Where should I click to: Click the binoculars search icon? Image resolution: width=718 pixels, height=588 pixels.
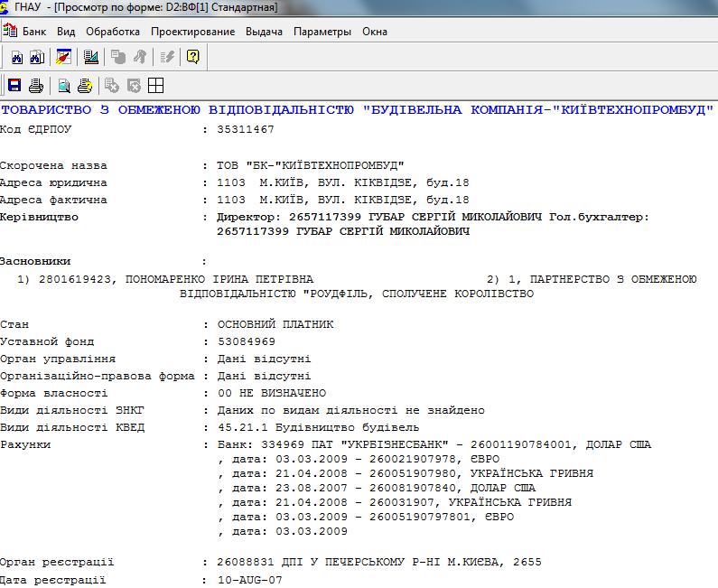tap(16, 57)
